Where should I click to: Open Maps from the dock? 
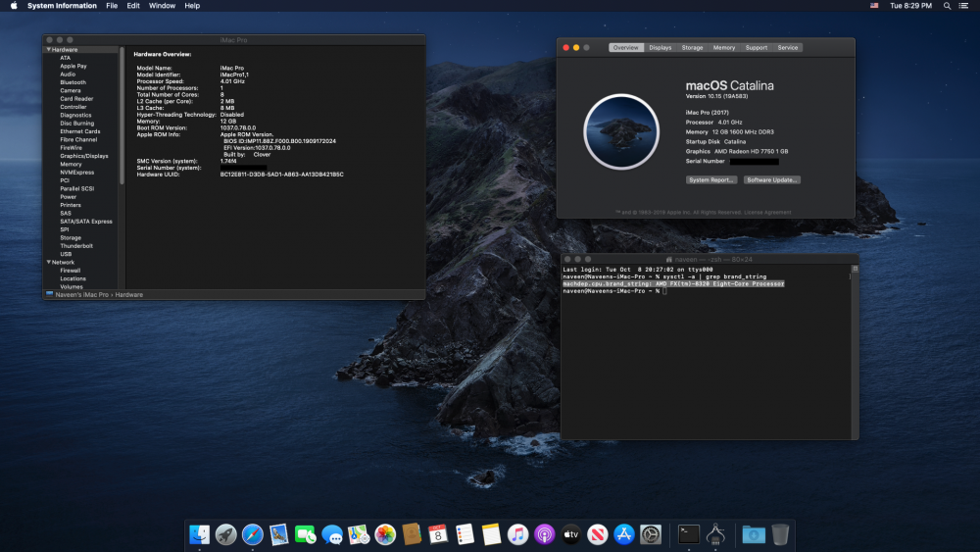359,534
